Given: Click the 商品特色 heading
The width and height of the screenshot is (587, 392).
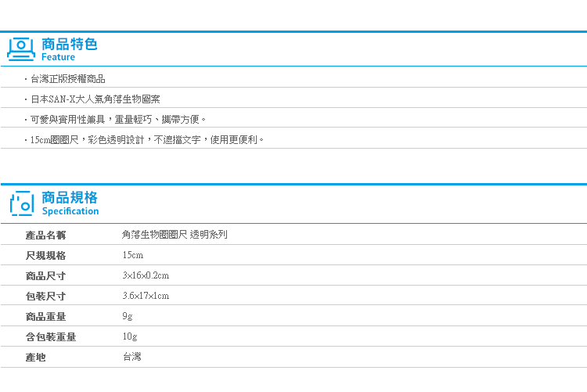Looking at the screenshot, I should (x=69, y=44).
